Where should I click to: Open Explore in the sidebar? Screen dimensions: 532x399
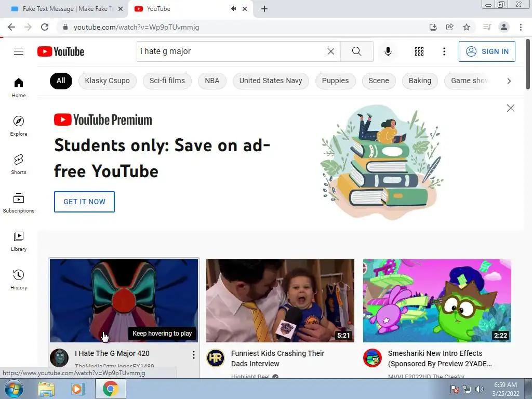pyautogui.click(x=19, y=126)
